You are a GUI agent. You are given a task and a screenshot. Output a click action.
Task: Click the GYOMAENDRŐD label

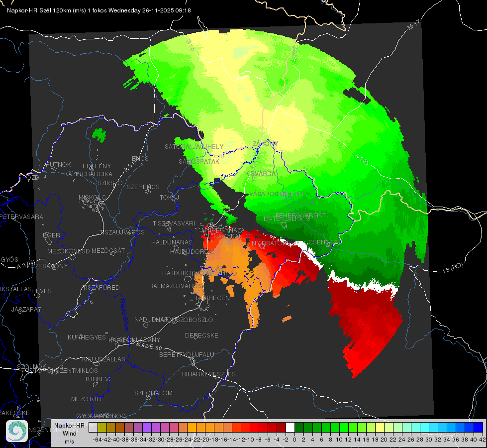click(x=101, y=416)
